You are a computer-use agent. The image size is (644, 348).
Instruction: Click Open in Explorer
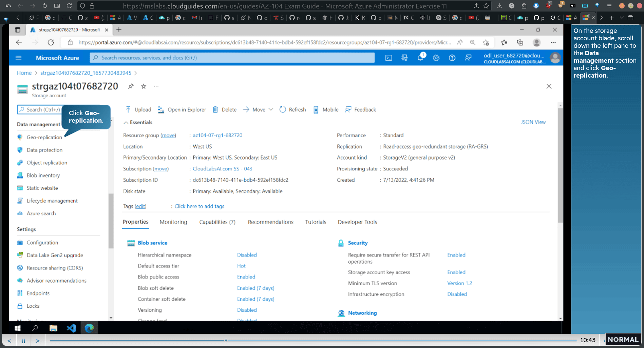point(182,109)
